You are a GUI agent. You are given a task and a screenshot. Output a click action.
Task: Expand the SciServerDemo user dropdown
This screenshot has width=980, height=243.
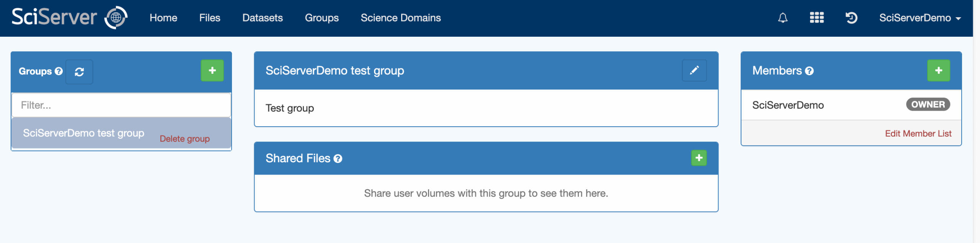tap(920, 18)
